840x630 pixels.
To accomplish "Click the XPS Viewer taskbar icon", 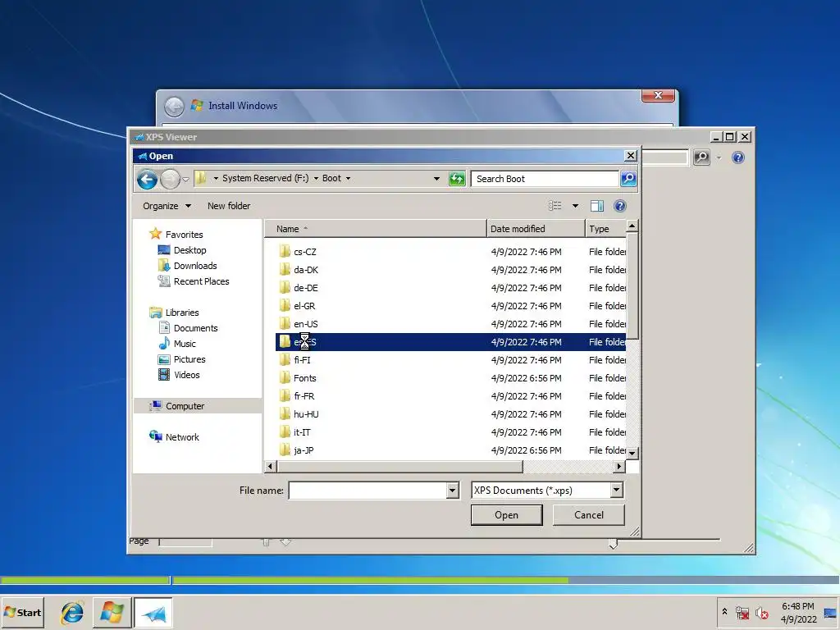I will pyautogui.click(x=153, y=612).
